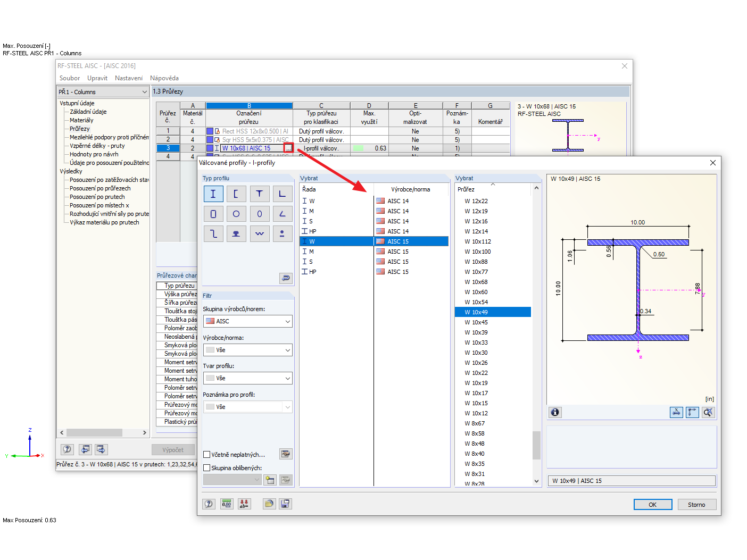The height and width of the screenshot is (560, 747).
Task: Open the 'Skupina výrobců/norem' AISC dropdown
Action: click(x=248, y=321)
